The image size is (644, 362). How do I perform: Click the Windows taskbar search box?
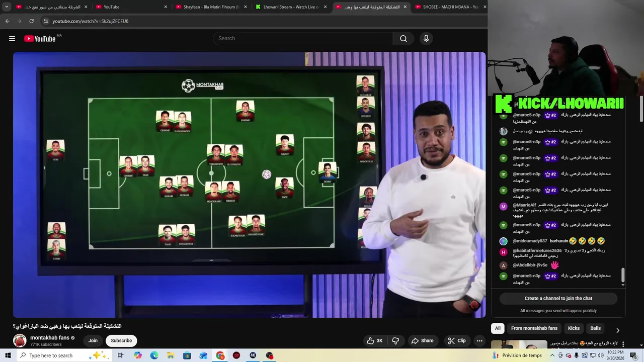tap(64, 355)
